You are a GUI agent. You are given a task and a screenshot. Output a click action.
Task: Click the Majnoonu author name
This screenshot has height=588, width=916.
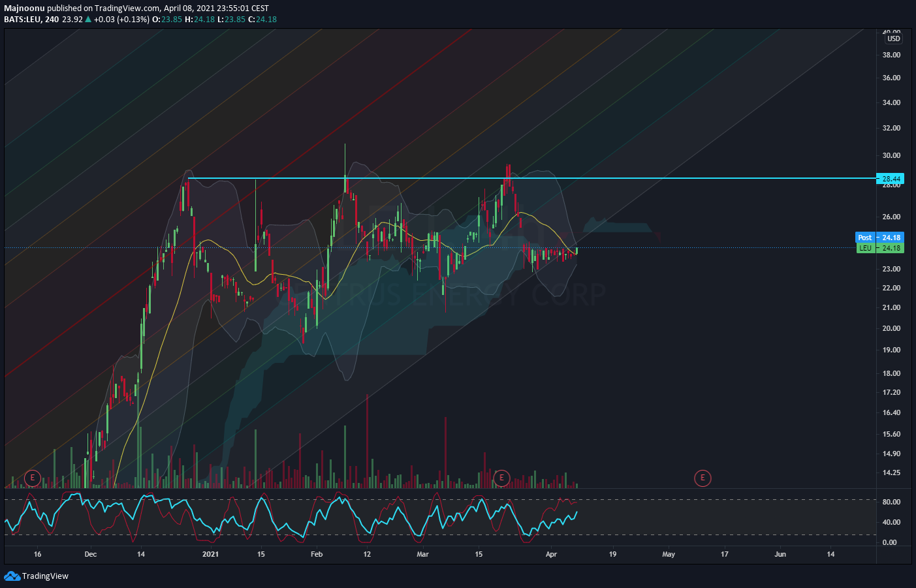(24, 8)
